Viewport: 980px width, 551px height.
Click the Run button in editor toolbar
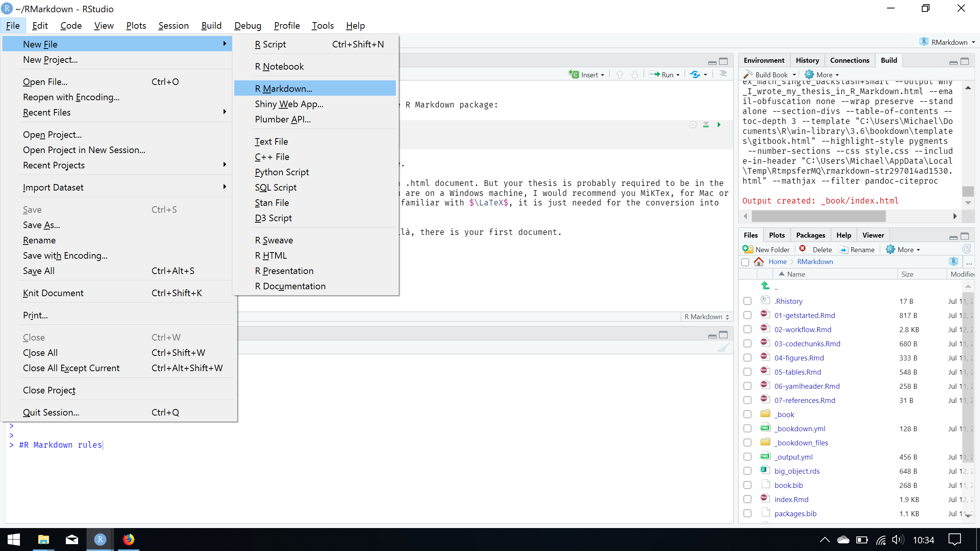pyautogui.click(x=661, y=75)
